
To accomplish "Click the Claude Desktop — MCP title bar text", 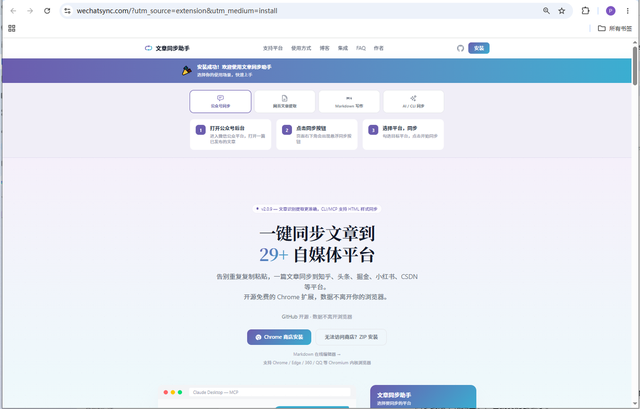I will pos(216,392).
